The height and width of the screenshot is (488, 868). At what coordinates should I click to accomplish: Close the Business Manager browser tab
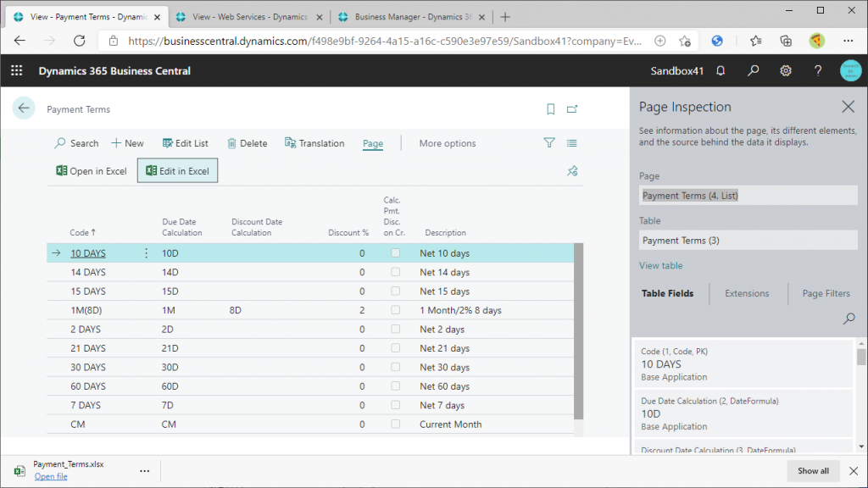click(x=481, y=17)
